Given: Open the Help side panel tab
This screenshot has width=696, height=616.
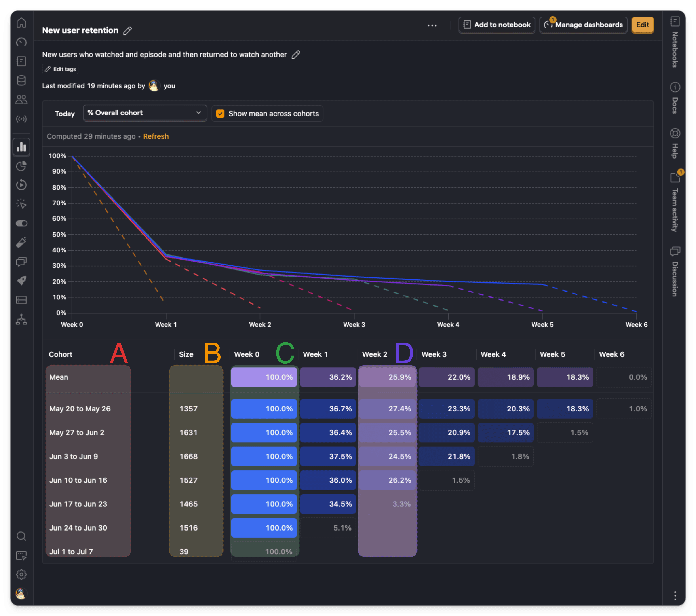Looking at the screenshot, I should click(675, 143).
